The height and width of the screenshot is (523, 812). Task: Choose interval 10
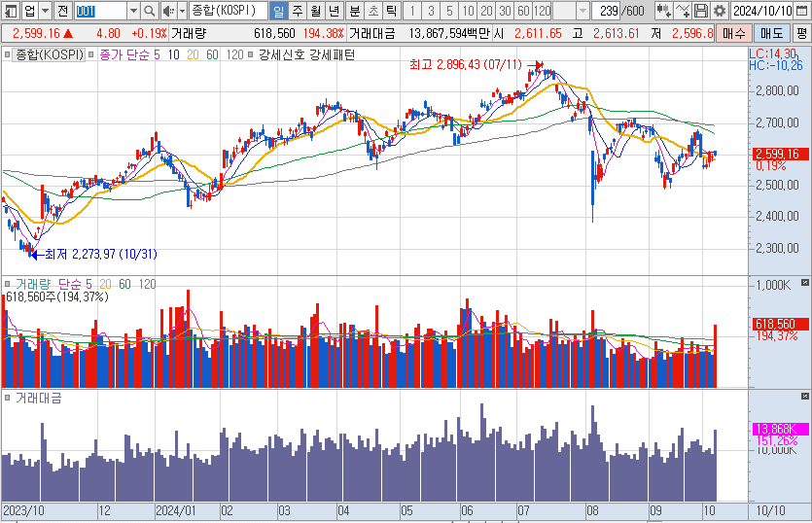[468, 11]
